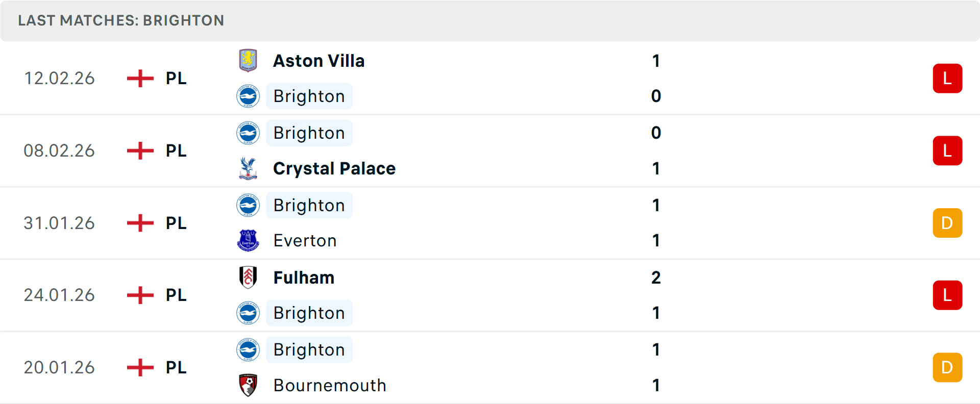Image resolution: width=980 pixels, height=404 pixels.
Task: Expand the LAST MATCHES: BRIGHTON header
Action: coord(121,20)
